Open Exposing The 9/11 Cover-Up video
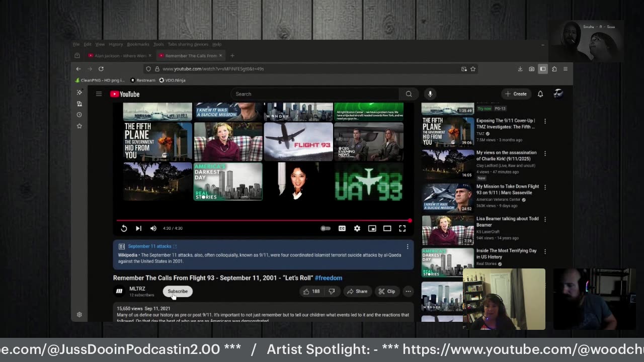The width and height of the screenshot is (644, 362). tap(506, 124)
